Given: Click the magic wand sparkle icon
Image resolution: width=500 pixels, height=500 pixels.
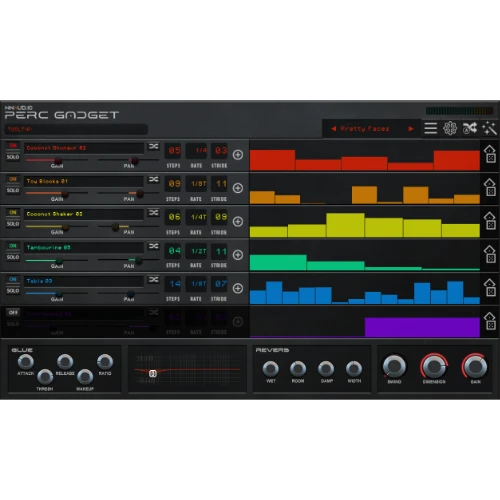Looking at the screenshot, I should tap(489, 128).
